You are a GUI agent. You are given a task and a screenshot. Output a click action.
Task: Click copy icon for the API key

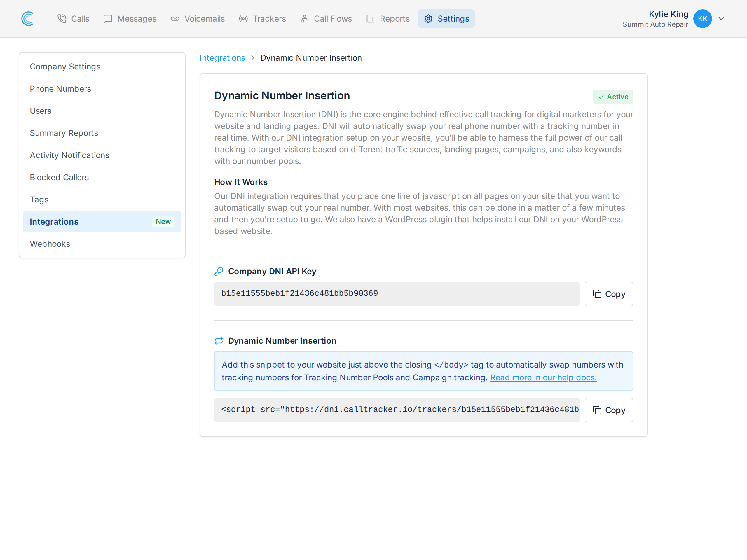pyautogui.click(x=597, y=294)
